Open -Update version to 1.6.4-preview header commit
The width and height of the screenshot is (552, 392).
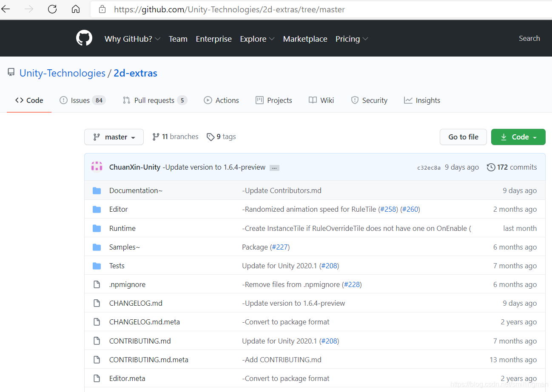point(214,167)
